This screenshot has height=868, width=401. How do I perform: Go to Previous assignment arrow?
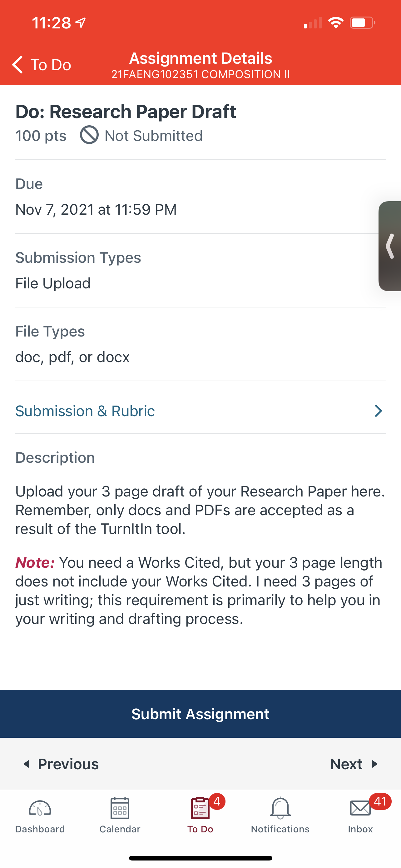pos(26,764)
